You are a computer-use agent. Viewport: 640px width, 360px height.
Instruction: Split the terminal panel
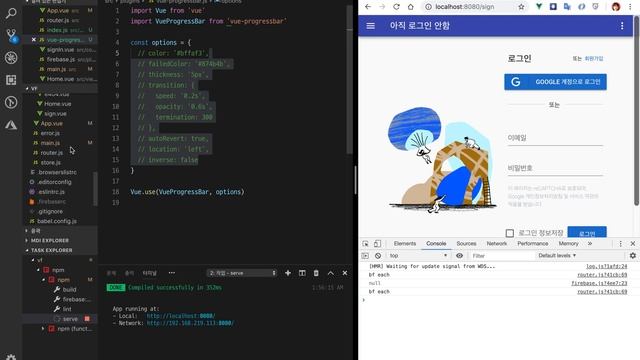pyautogui.click(x=302, y=273)
